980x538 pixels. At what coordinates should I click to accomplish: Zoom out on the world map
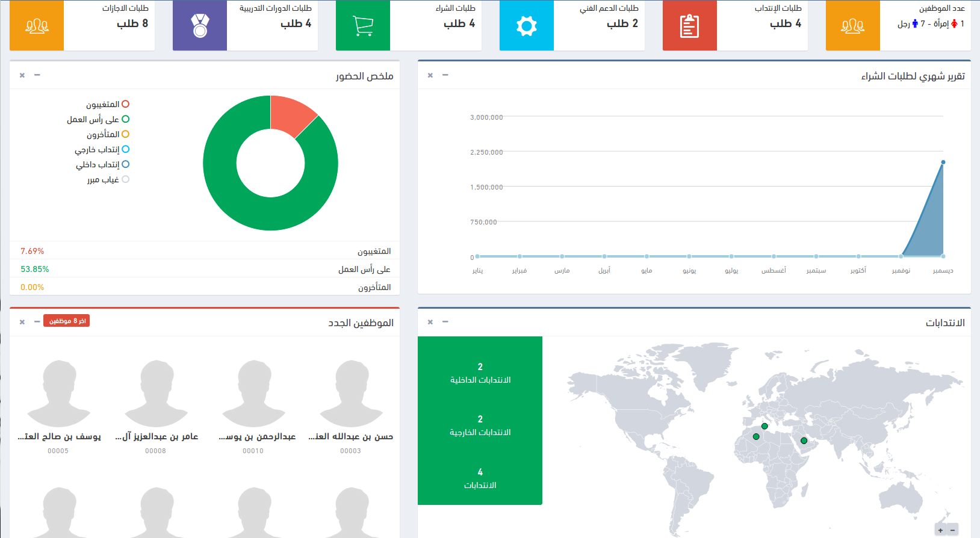[x=952, y=530]
